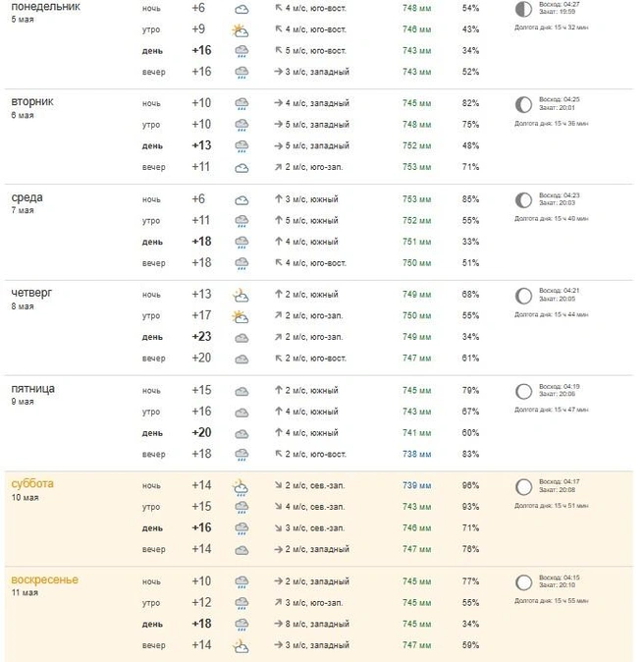Click Monday morning partly sunny icon
The height and width of the screenshot is (662, 644).
241,30
